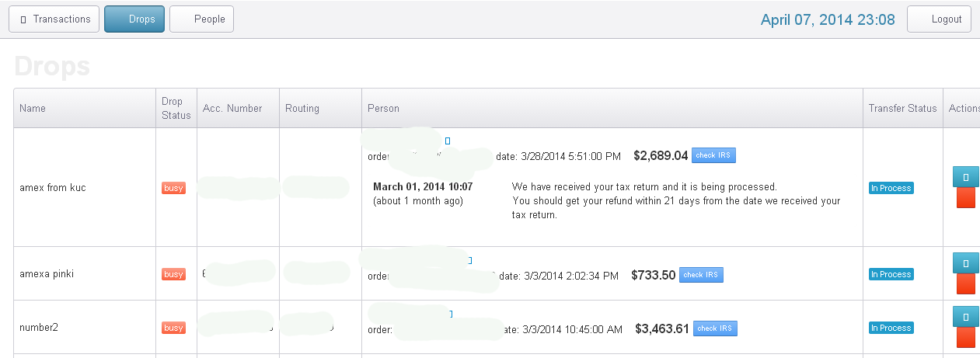Select the name 'number2'
Viewport: 980px width, 358px height.
[x=39, y=328]
